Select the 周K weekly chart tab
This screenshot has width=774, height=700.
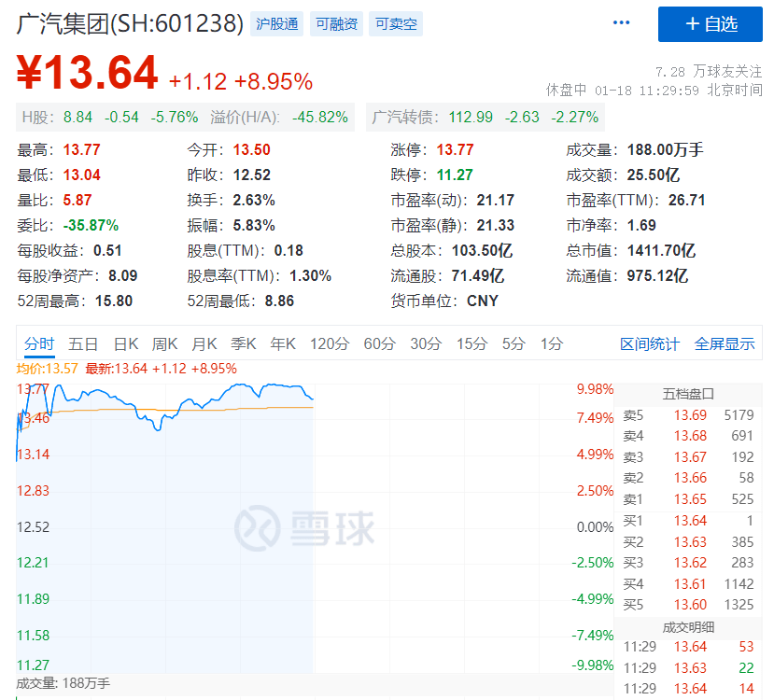164,343
